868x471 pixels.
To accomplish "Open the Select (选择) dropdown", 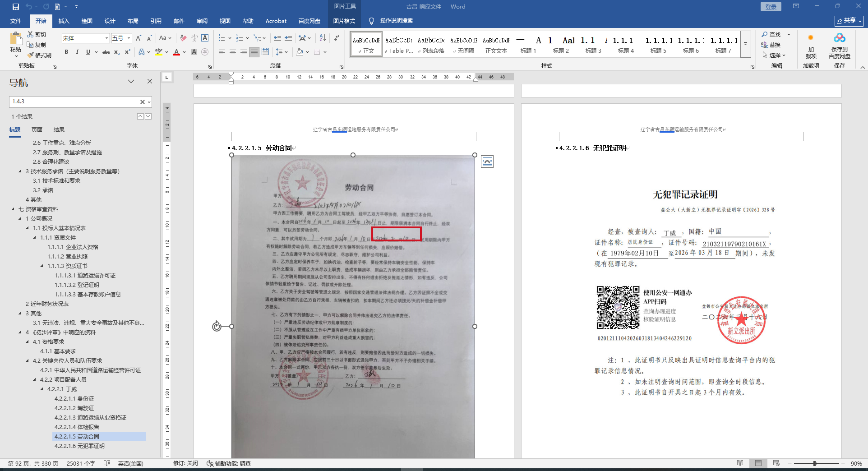I will coord(774,55).
